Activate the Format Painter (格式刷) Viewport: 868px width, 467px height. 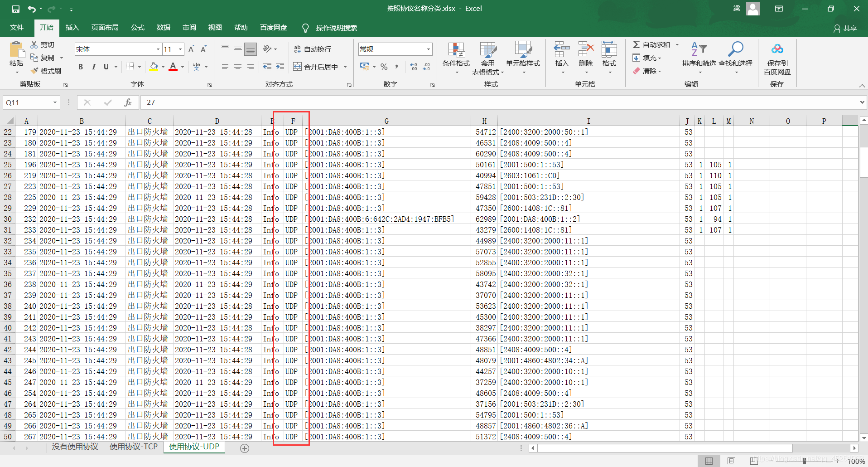[x=46, y=71]
